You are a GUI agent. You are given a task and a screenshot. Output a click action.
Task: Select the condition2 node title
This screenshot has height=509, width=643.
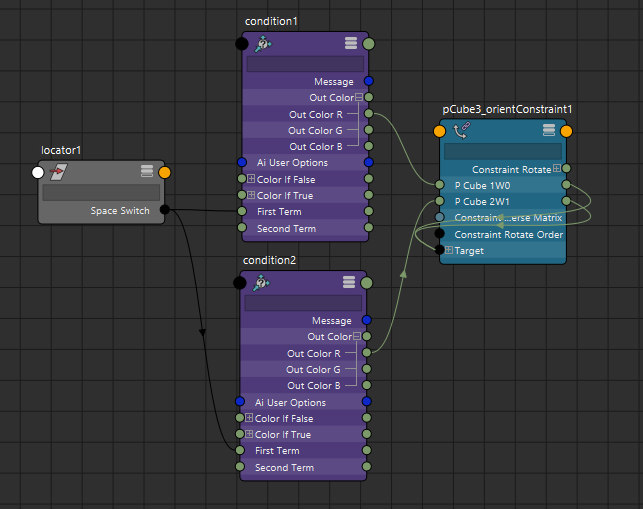pos(270,261)
